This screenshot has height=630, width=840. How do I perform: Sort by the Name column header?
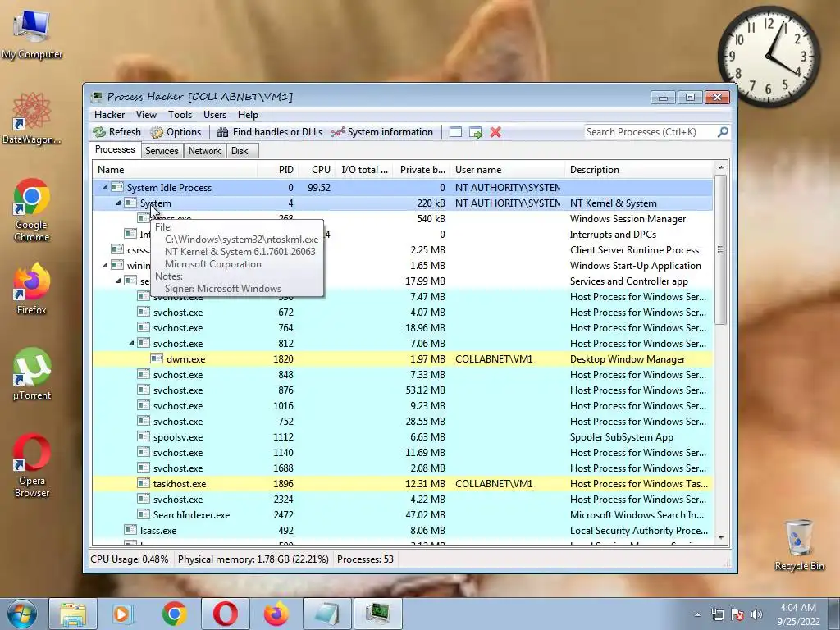(x=175, y=170)
